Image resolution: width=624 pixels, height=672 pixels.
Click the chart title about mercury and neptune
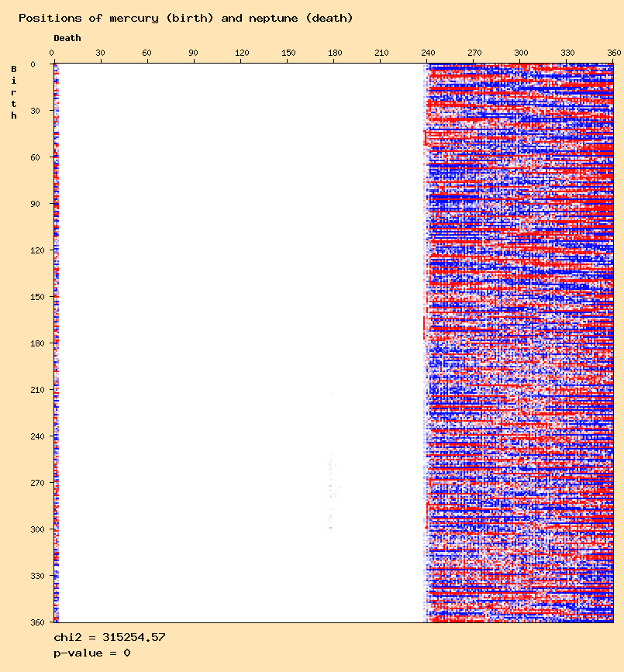point(185,18)
